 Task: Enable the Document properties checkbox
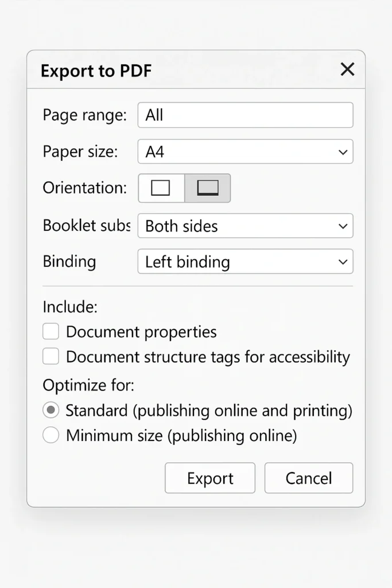click(x=51, y=331)
